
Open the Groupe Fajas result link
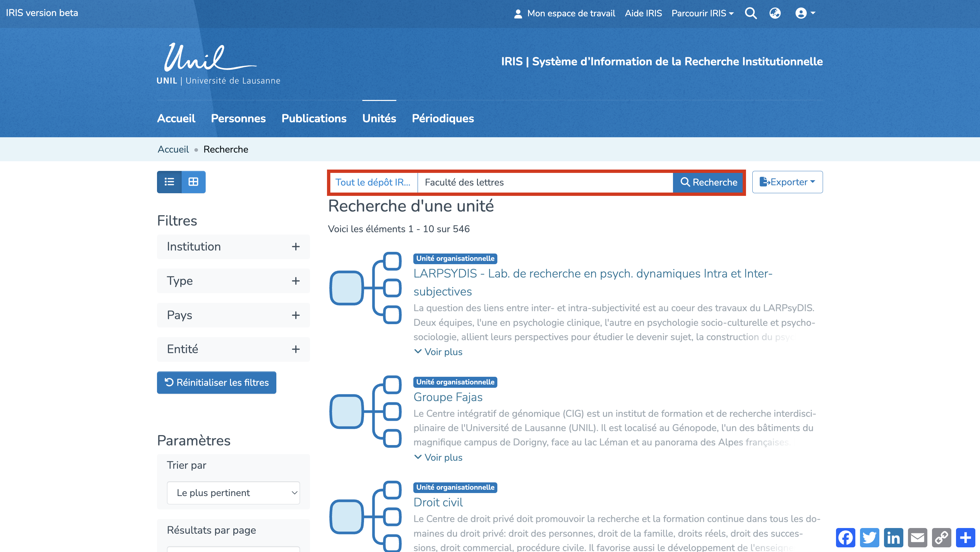click(x=448, y=397)
